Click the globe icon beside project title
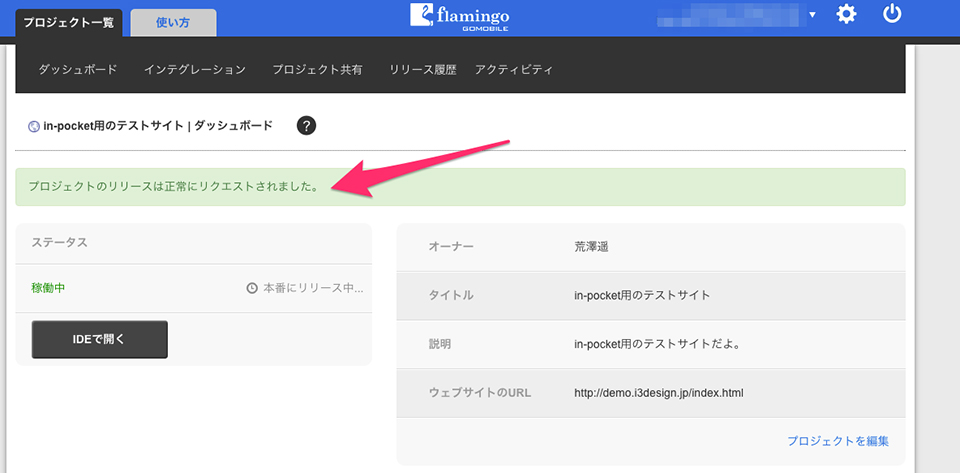960x473 pixels. [x=34, y=127]
